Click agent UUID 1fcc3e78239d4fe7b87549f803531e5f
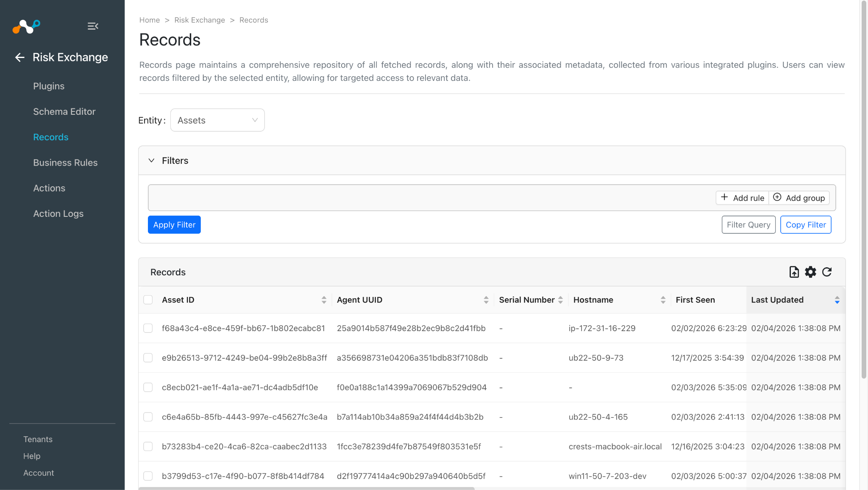Screen dimensions: 868x490 [409, 446]
